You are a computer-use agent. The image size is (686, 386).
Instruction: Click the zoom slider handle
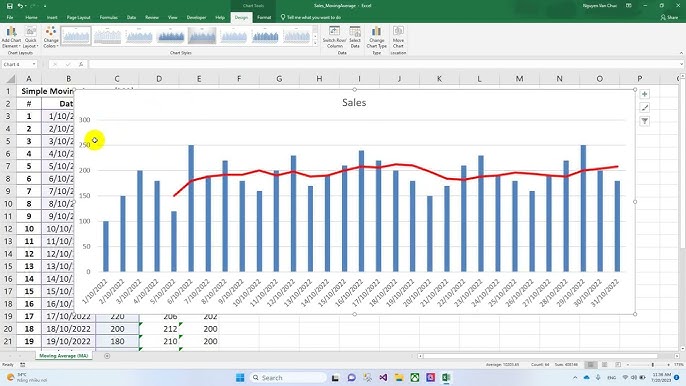(x=653, y=365)
